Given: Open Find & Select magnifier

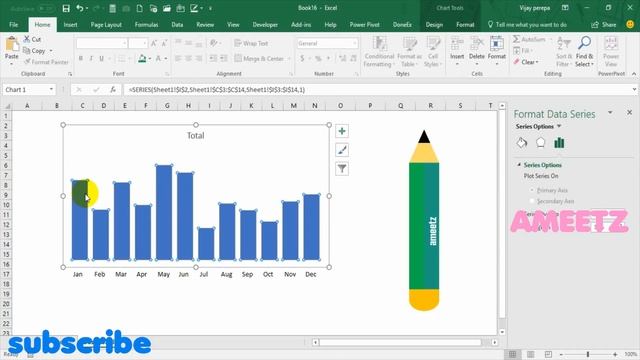Looking at the screenshot, I should (x=584, y=51).
